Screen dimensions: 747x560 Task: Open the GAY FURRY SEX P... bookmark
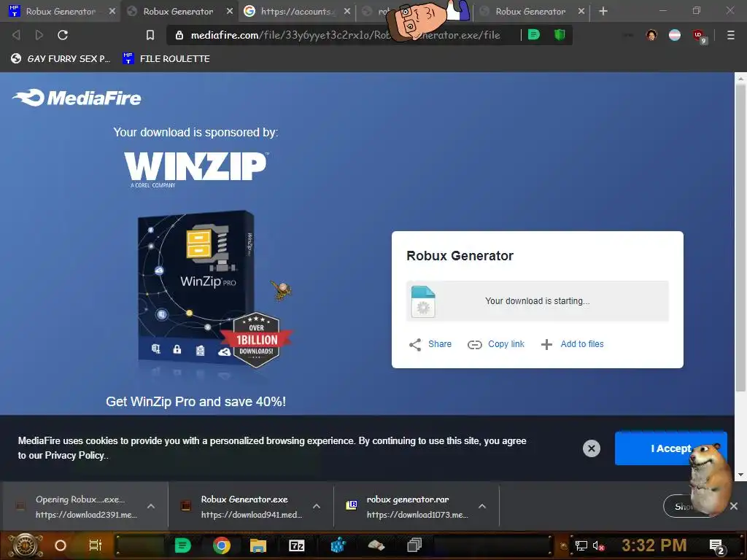[x=61, y=58]
